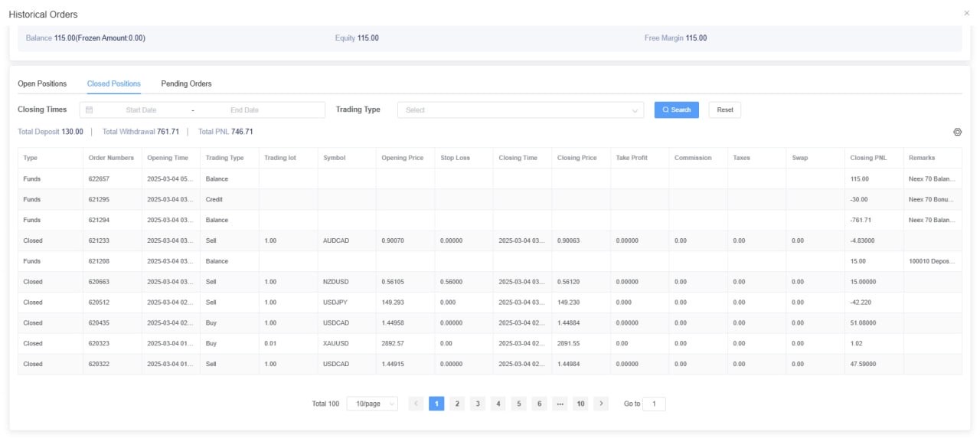Select order number 620323

[100, 344]
